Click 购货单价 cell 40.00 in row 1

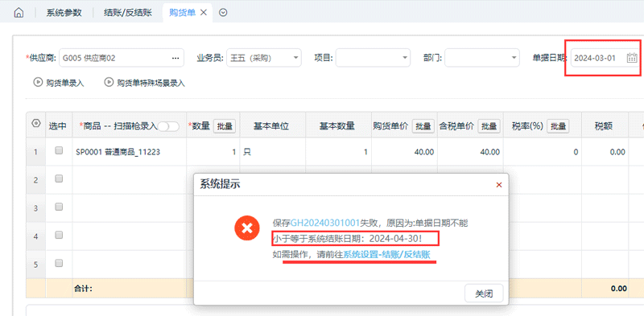[x=404, y=152]
